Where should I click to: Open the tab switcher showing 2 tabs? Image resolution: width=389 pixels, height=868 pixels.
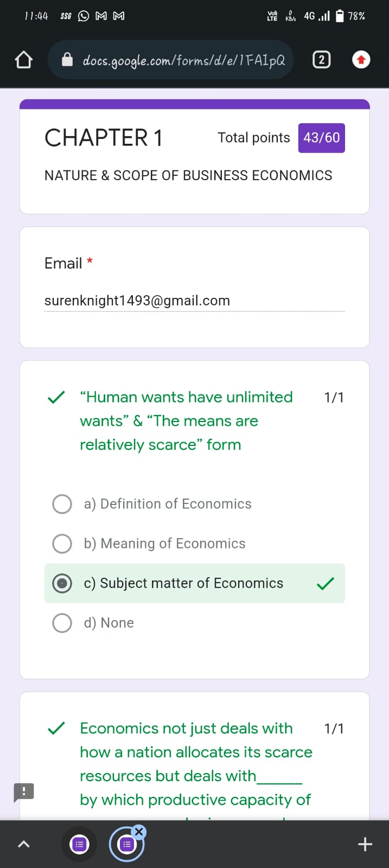321,60
